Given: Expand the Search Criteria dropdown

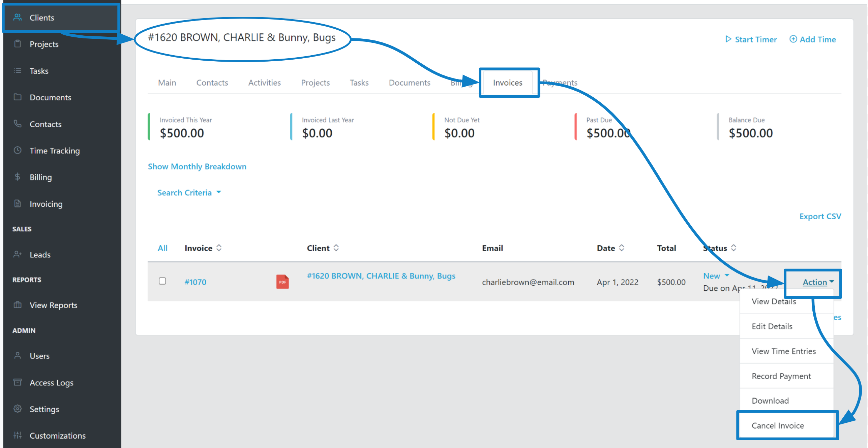Looking at the screenshot, I should [189, 193].
